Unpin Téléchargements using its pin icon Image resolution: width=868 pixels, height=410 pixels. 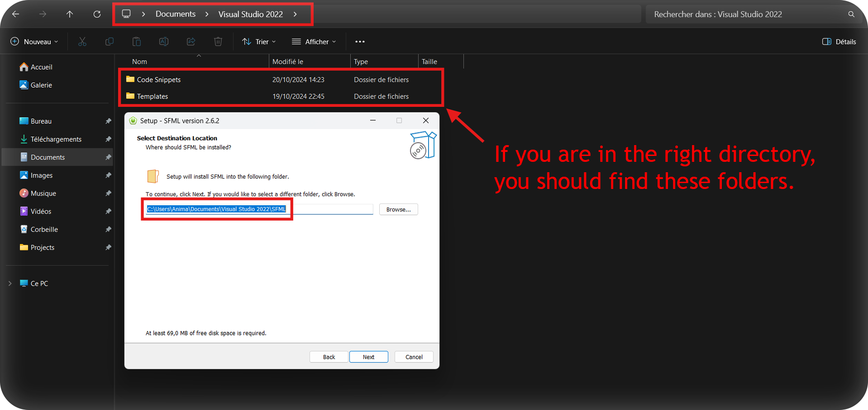pos(108,139)
